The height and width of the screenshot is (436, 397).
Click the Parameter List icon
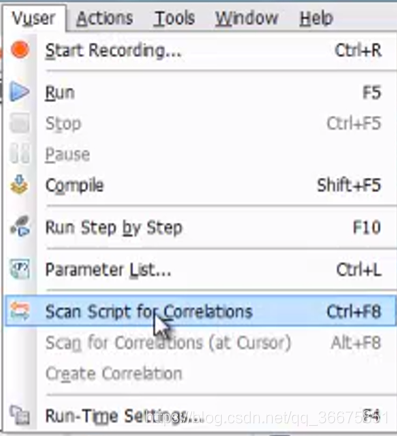click(x=20, y=269)
